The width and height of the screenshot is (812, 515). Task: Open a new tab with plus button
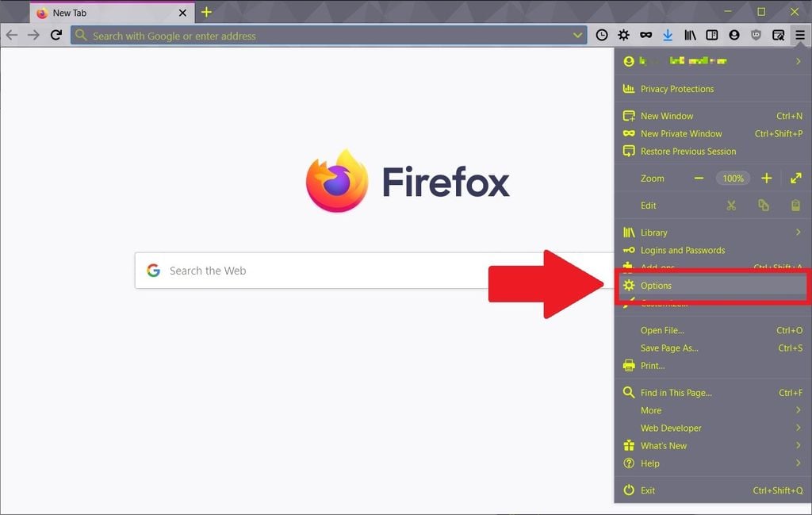point(206,12)
